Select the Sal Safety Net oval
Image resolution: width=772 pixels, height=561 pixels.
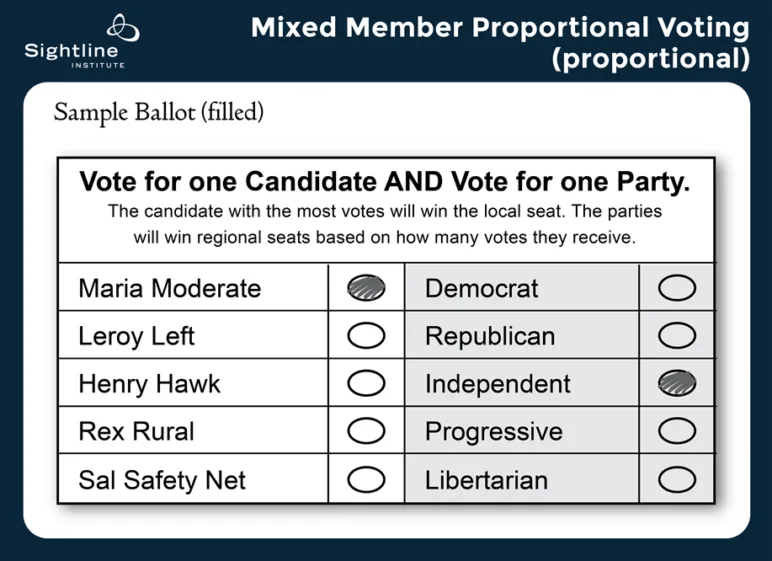366,480
